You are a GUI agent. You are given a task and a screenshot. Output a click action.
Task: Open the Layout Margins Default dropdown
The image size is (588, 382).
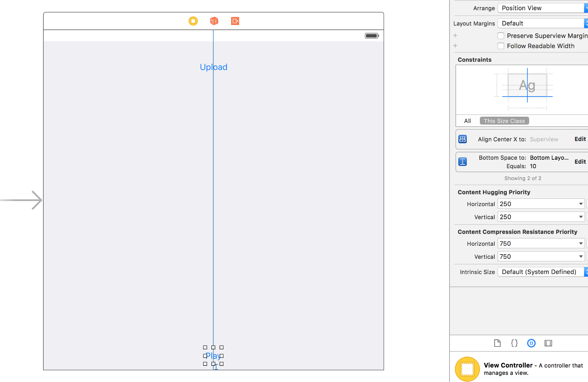pyautogui.click(x=543, y=23)
